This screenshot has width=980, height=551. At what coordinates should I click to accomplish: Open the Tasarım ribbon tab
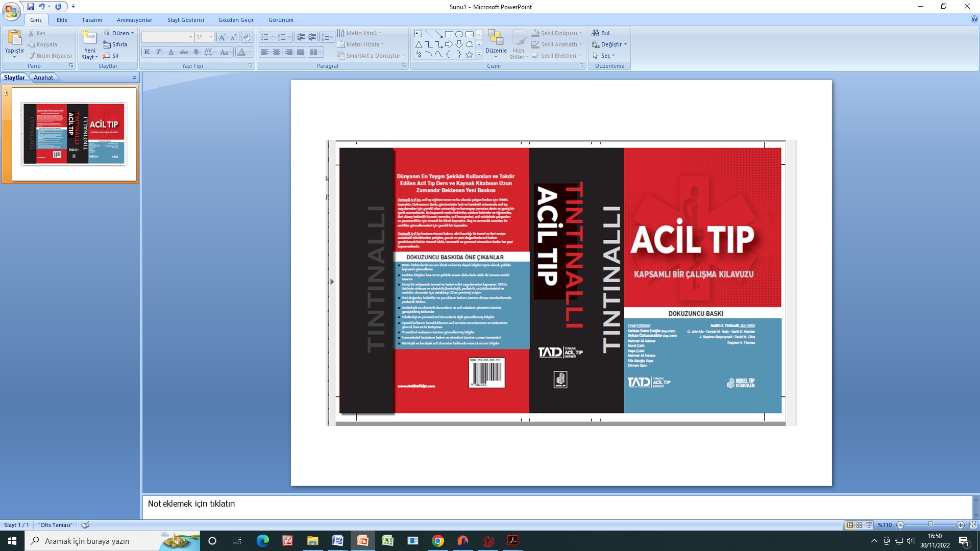point(92,20)
